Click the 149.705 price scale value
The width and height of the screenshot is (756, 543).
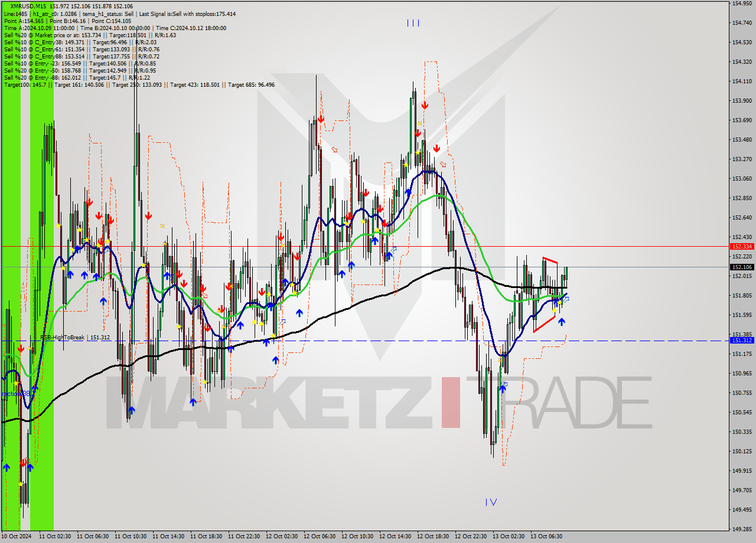tap(741, 490)
